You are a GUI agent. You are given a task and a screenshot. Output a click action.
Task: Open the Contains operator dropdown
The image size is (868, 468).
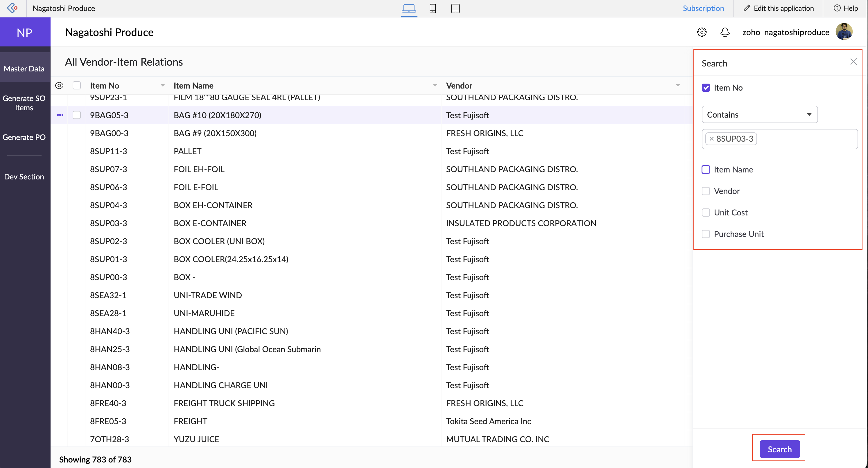pos(759,115)
